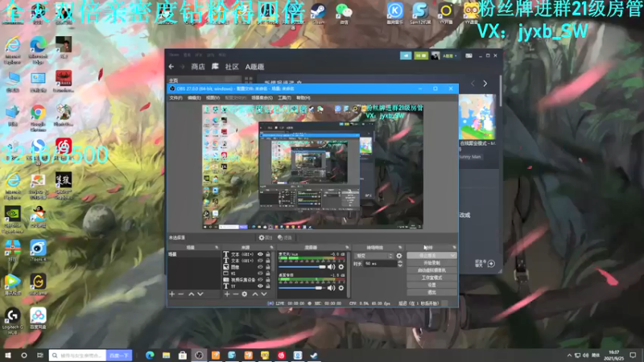Toggle visibility of 图像 source
The width and height of the screenshot is (644, 362).
click(x=260, y=267)
